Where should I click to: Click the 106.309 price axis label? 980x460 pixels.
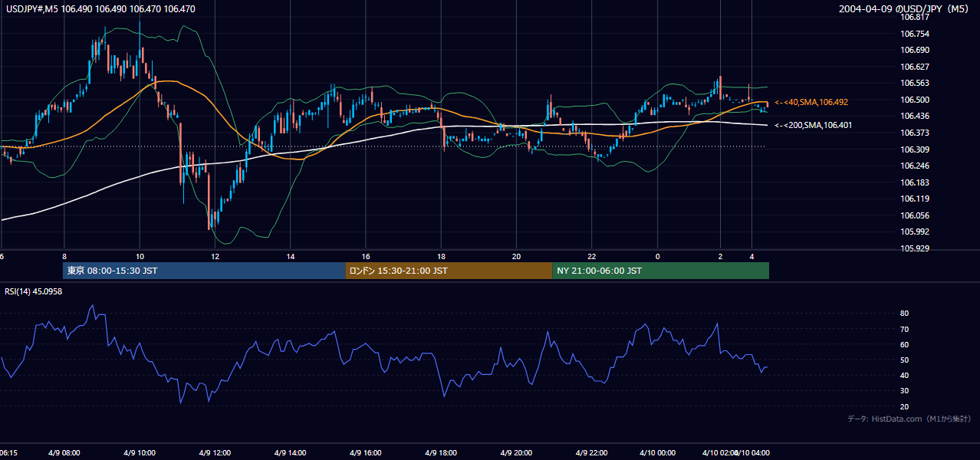pyautogui.click(x=915, y=149)
